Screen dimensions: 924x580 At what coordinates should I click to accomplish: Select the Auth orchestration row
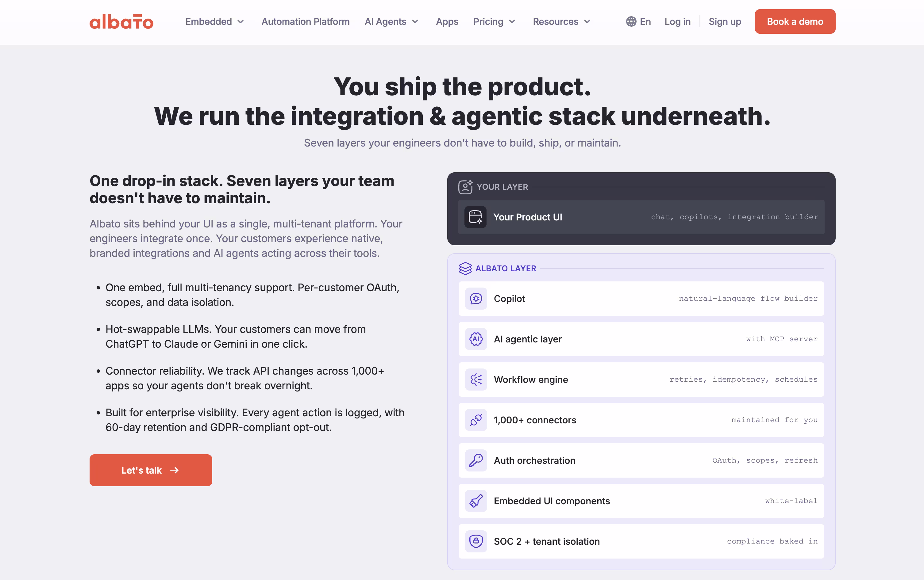641,460
